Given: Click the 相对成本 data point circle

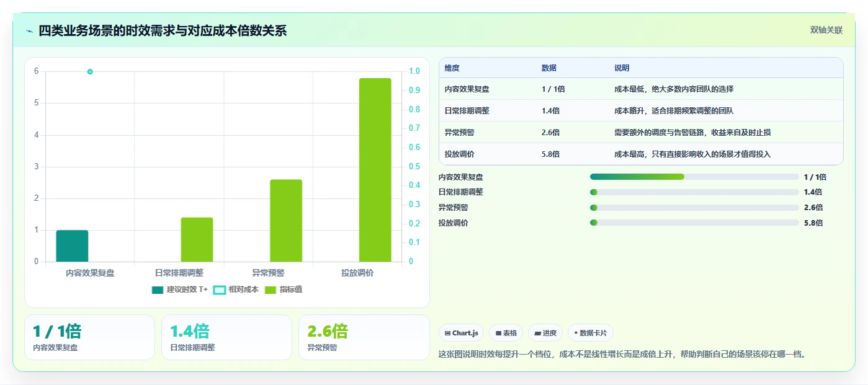Looking at the screenshot, I should pyautogui.click(x=90, y=72).
